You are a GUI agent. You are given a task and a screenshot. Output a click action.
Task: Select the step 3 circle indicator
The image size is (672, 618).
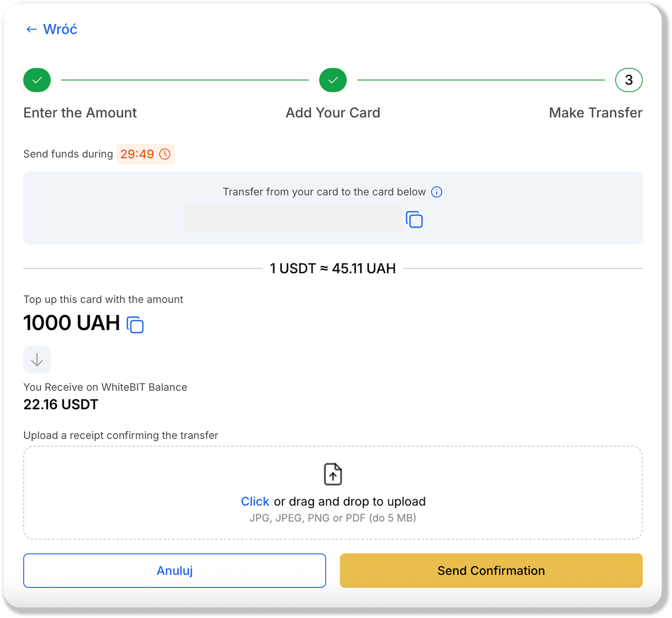pos(628,80)
